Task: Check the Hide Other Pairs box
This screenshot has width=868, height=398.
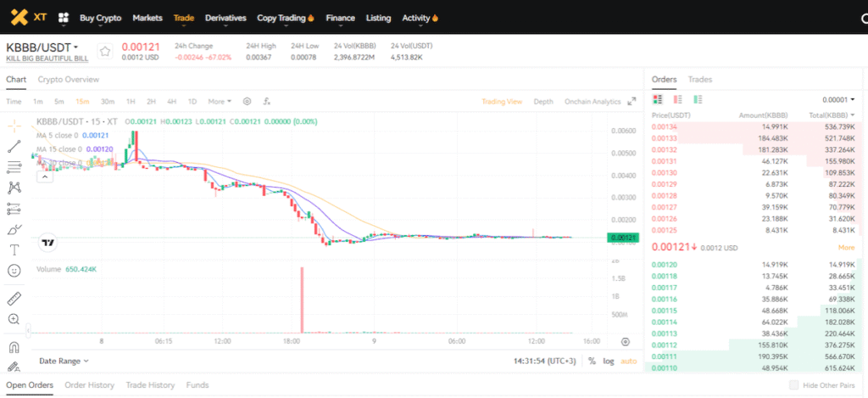Action: [793, 385]
